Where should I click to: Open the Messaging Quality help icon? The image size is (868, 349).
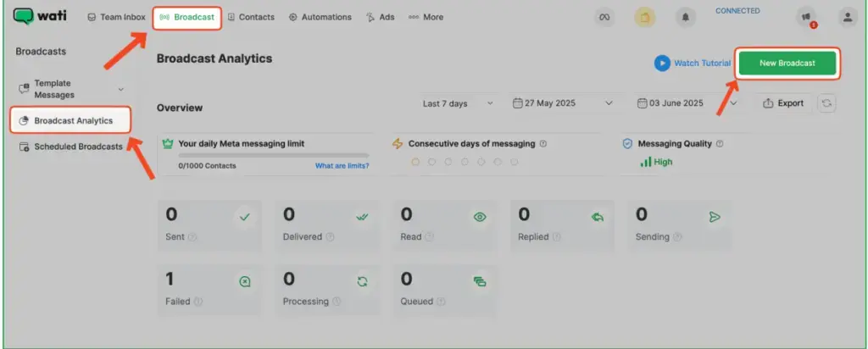pos(720,144)
